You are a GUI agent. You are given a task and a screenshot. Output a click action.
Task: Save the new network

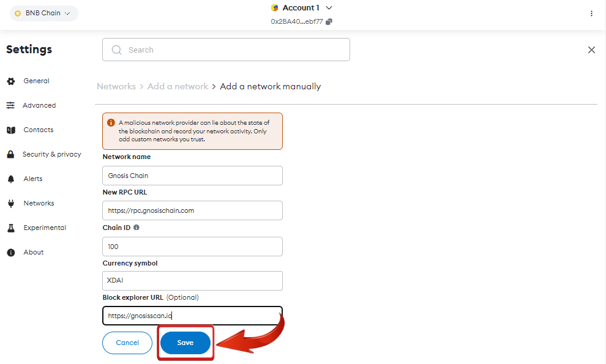tap(185, 343)
